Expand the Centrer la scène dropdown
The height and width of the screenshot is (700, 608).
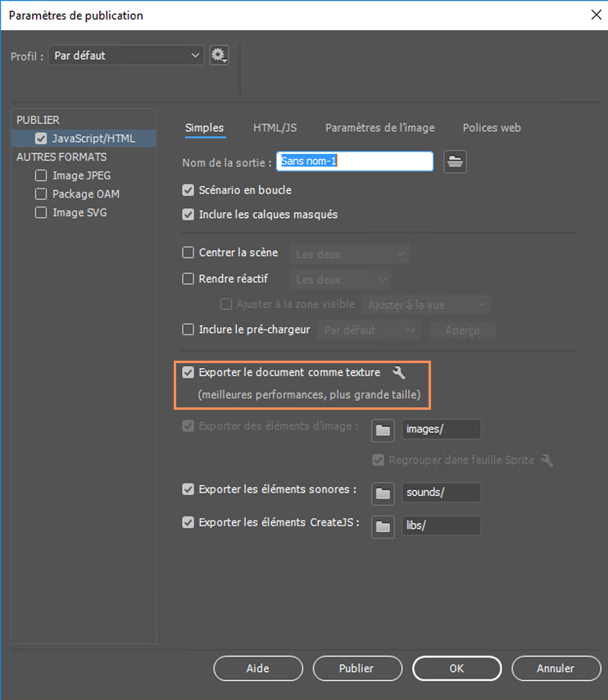click(x=350, y=254)
